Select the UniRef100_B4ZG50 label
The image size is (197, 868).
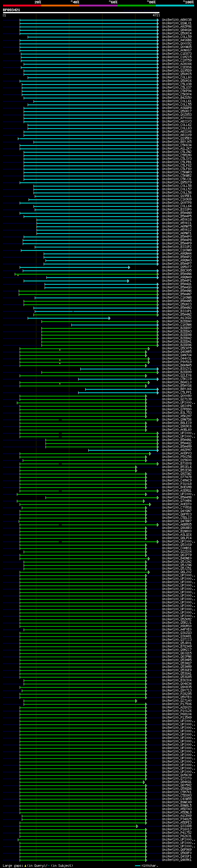coord(177,98)
